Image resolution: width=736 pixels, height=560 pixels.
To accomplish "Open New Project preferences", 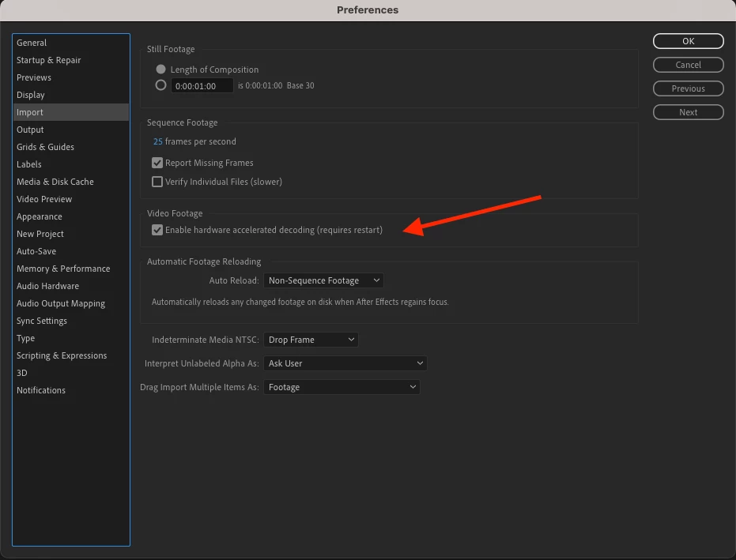I will pyautogui.click(x=71, y=234).
